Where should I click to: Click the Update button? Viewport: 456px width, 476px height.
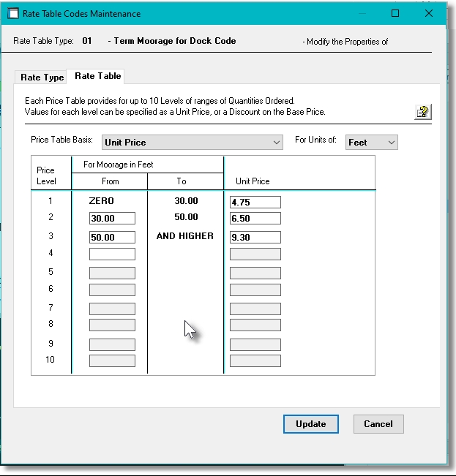[311, 424]
